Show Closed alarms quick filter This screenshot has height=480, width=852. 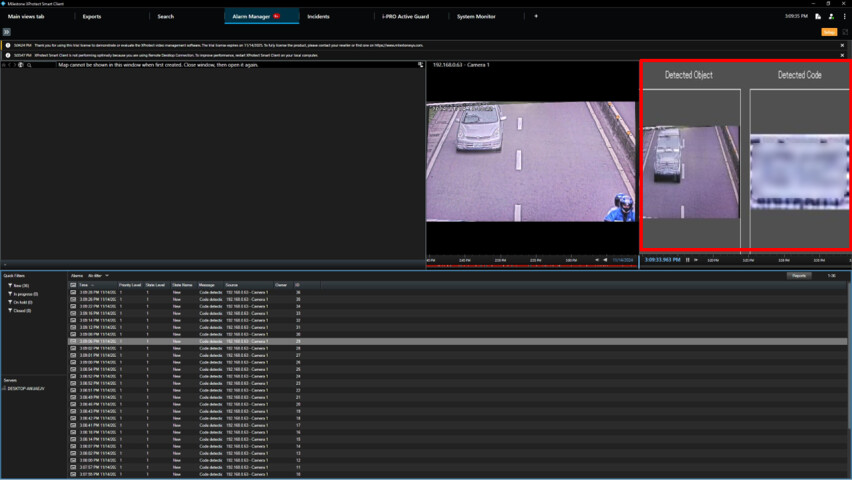[21, 311]
